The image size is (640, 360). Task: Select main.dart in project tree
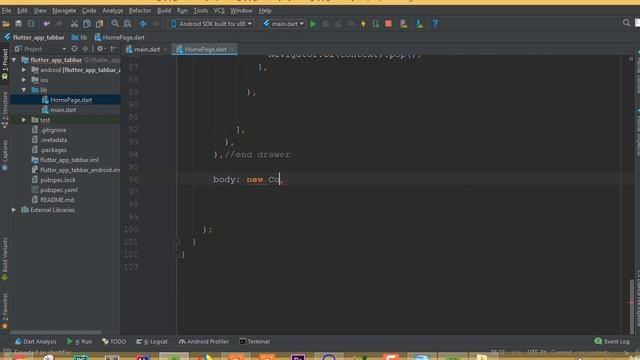65,110
